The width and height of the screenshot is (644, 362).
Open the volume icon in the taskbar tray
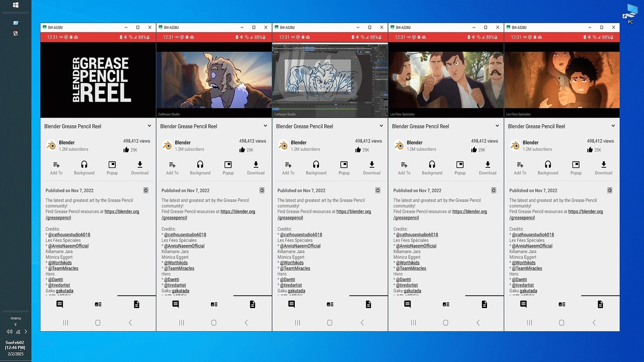click(x=10, y=332)
